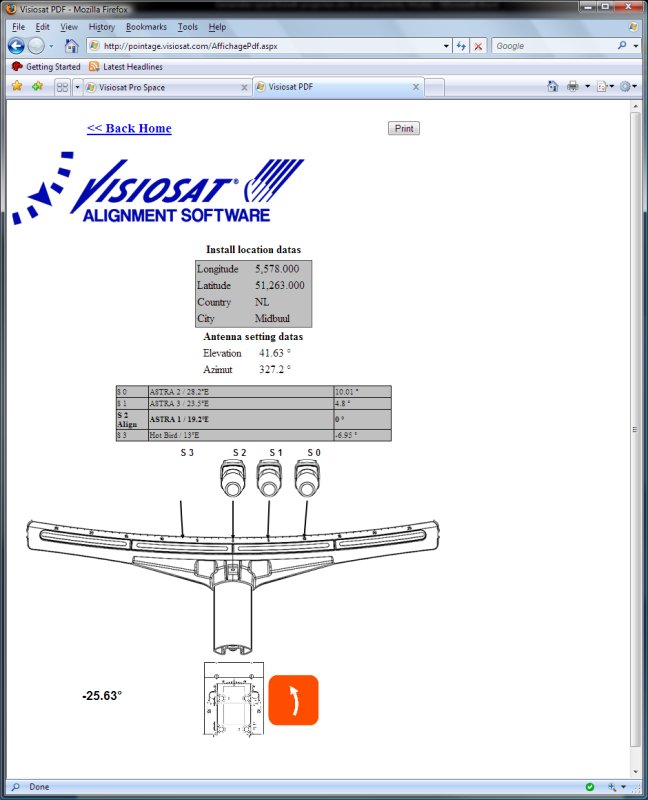Open the Tools menu
648x800 pixels.
point(187,27)
